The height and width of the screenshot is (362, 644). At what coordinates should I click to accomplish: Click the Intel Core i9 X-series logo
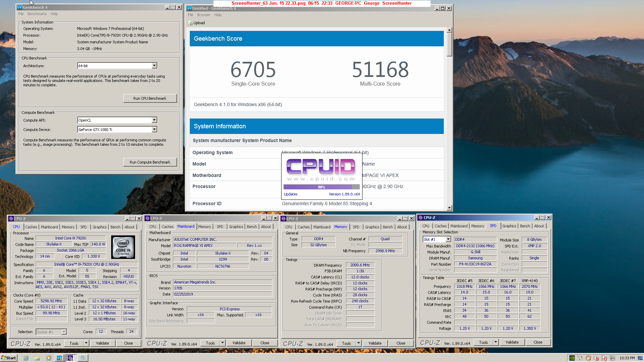(x=123, y=247)
